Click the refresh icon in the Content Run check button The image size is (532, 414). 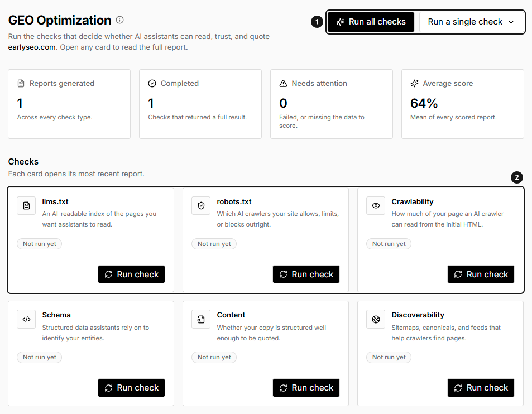click(x=283, y=388)
